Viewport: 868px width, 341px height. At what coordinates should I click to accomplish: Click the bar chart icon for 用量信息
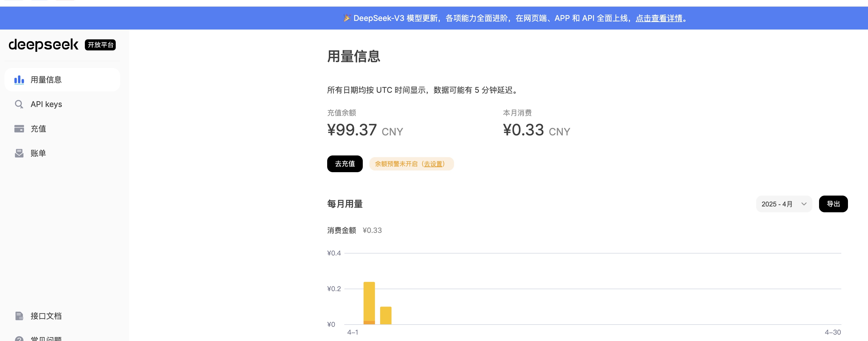[x=19, y=80]
